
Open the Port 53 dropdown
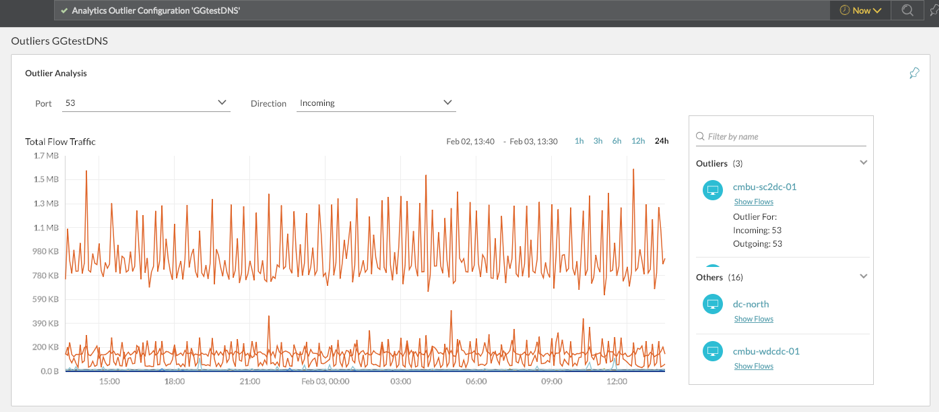[x=146, y=103]
